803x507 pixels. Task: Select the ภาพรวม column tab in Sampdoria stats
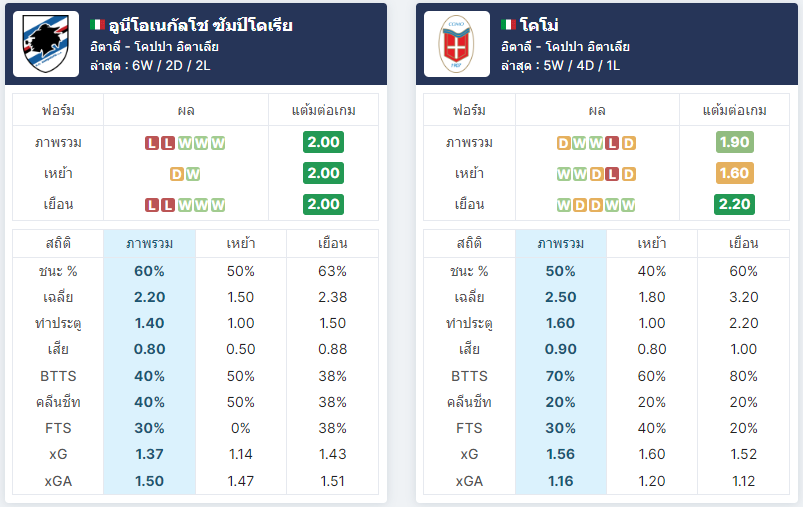click(150, 244)
